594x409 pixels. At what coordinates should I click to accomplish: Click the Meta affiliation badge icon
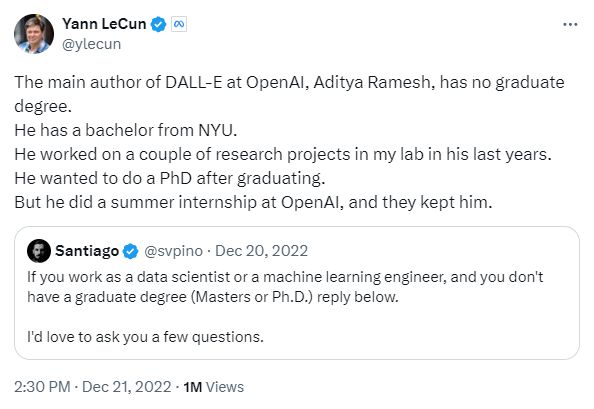pyautogui.click(x=179, y=24)
